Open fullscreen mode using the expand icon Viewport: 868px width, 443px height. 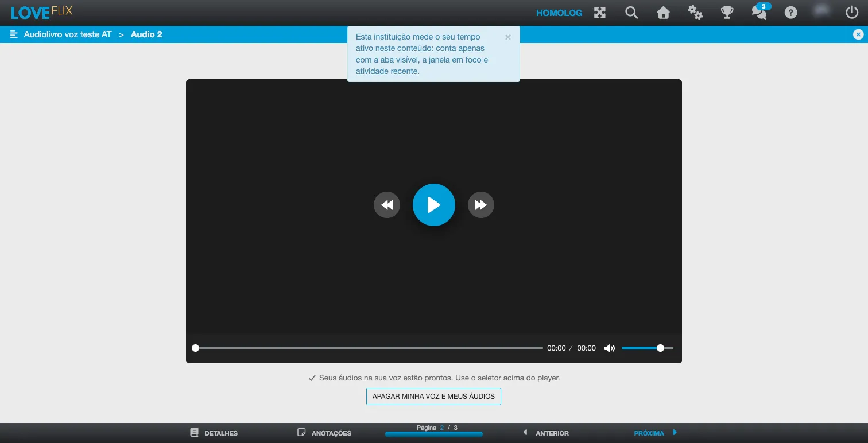pyautogui.click(x=600, y=13)
